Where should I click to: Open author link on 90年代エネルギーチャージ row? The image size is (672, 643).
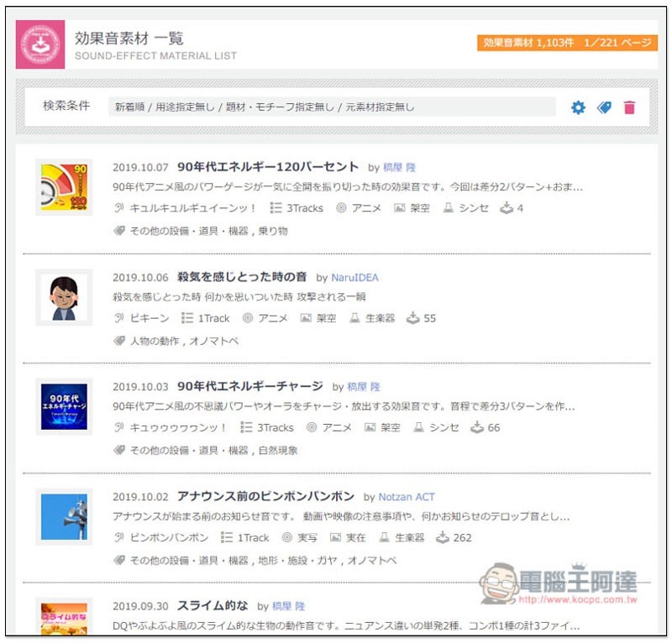pyautogui.click(x=364, y=387)
